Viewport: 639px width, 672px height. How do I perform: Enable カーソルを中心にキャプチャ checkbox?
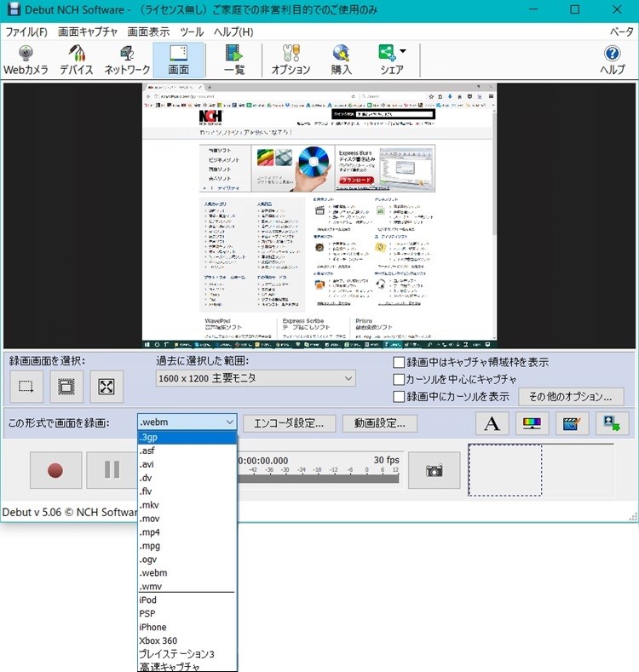click(x=399, y=379)
